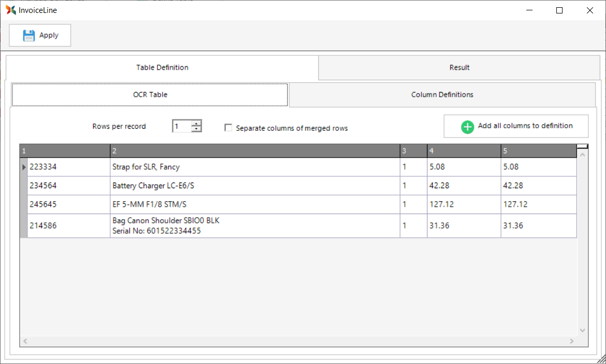Click the Rows per record input field

pos(182,126)
